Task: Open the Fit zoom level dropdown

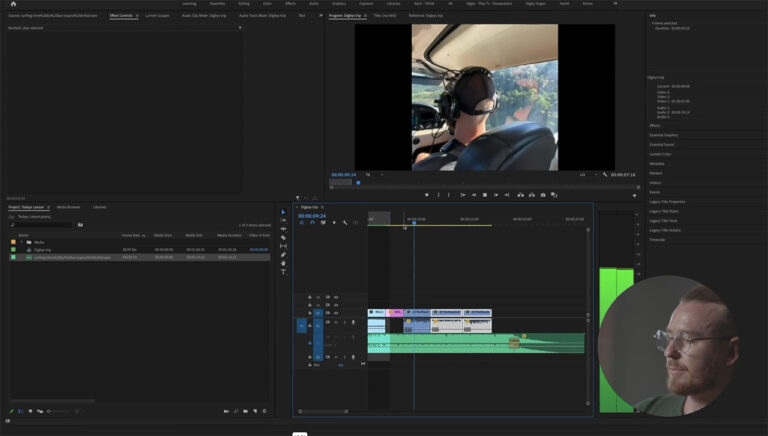Action: [x=375, y=174]
